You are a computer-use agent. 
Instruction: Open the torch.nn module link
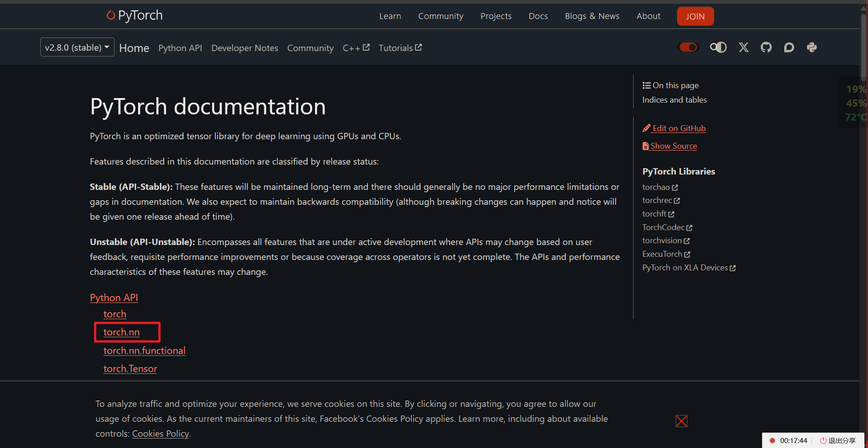click(122, 332)
